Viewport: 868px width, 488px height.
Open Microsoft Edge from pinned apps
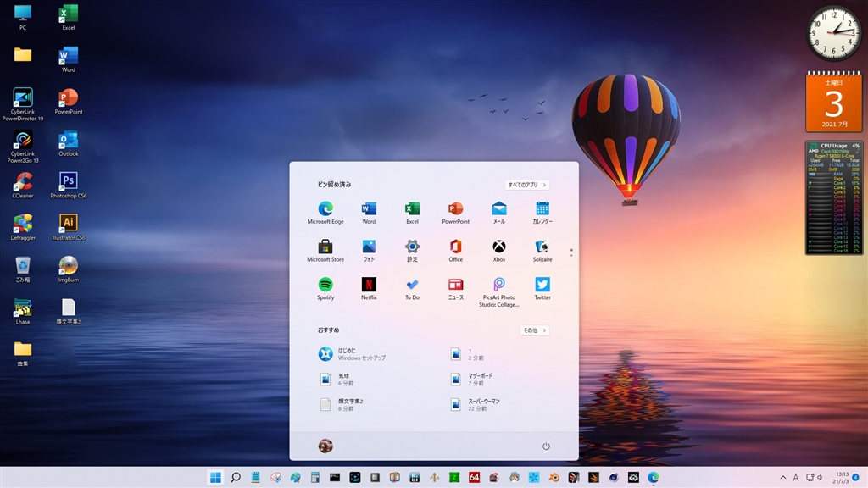[325, 209]
